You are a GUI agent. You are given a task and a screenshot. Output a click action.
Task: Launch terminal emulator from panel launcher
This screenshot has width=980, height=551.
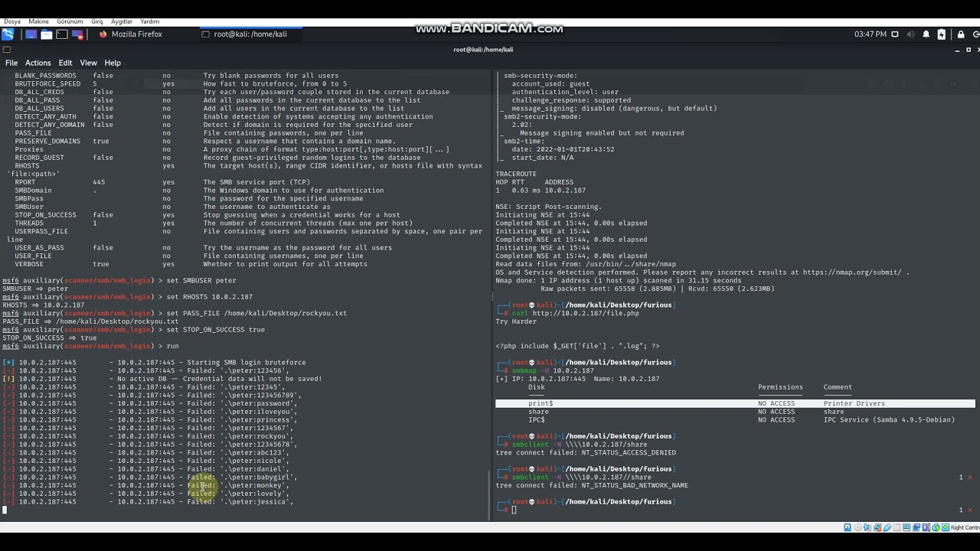(62, 34)
